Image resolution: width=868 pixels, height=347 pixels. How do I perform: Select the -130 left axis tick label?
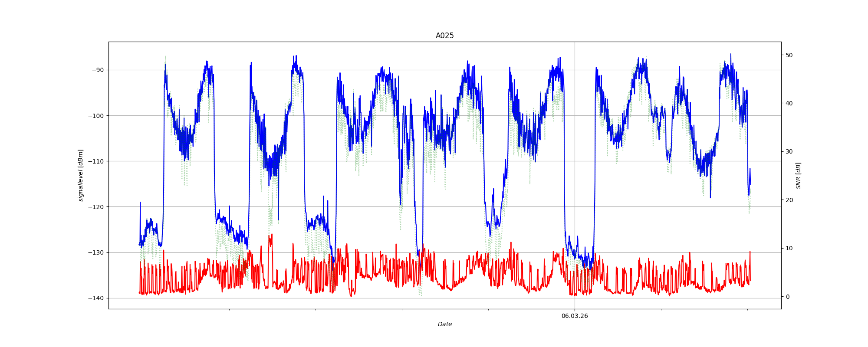(x=96, y=252)
